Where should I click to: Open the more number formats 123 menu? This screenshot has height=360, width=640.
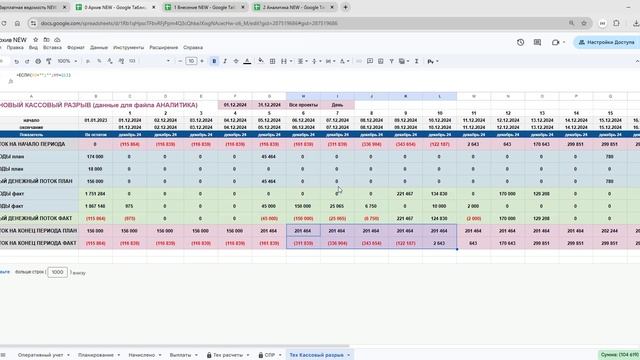[132, 61]
